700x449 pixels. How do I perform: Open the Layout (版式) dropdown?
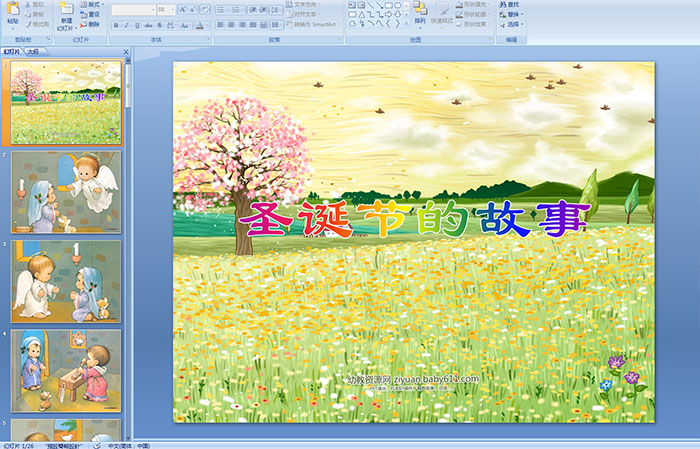point(92,4)
